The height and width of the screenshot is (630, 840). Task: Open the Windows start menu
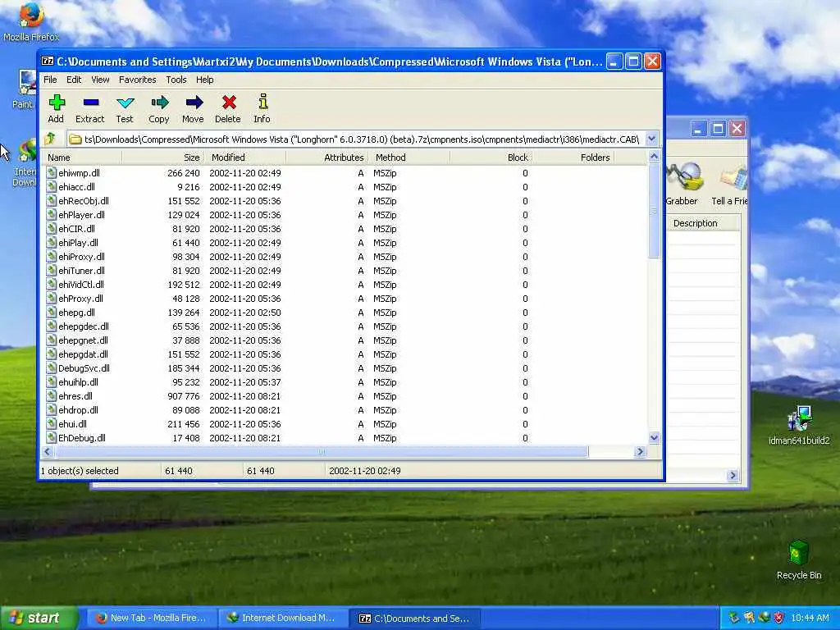[39, 619]
